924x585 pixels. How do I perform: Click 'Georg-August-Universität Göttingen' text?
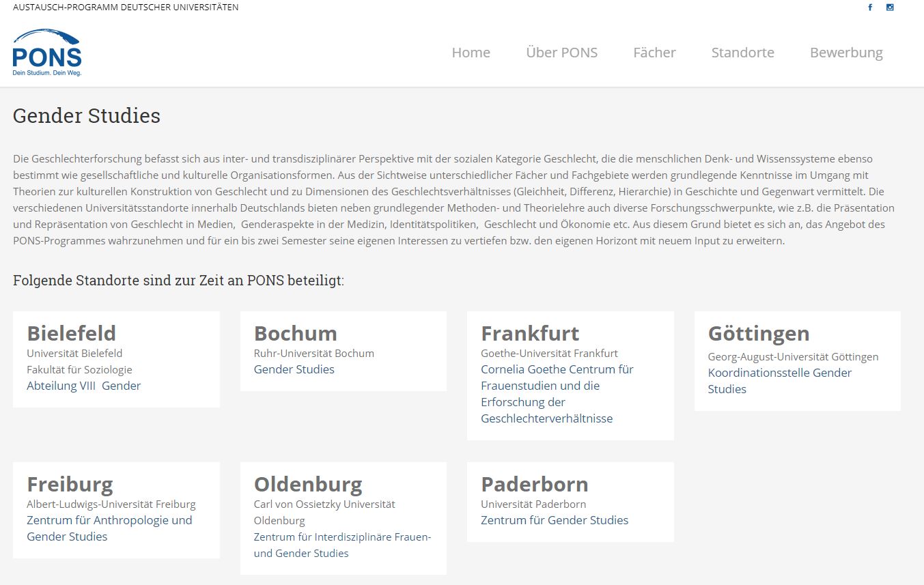pyautogui.click(x=794, y=356)
